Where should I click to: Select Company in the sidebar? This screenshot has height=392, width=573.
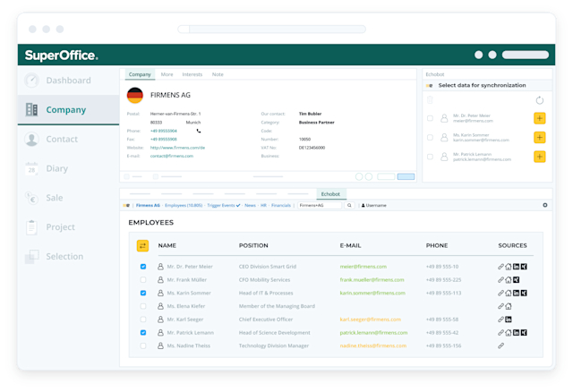coord(68,109)
